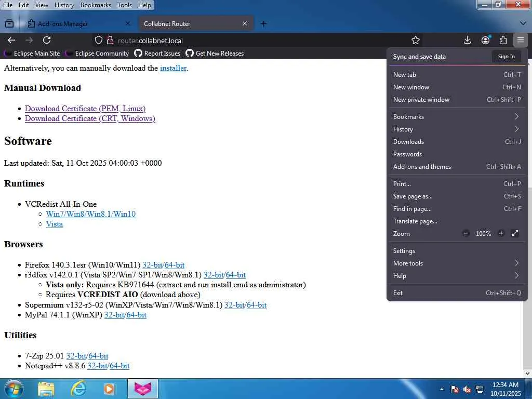Open tracking protection shield icon
The image size is (532, 399).
pyautogui.click(x=98, y=41)
